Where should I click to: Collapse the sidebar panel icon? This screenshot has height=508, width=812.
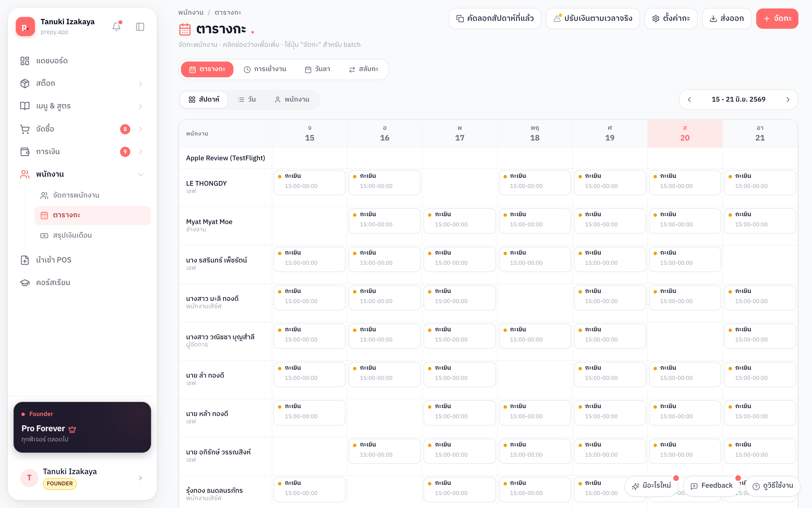point(140,27)
